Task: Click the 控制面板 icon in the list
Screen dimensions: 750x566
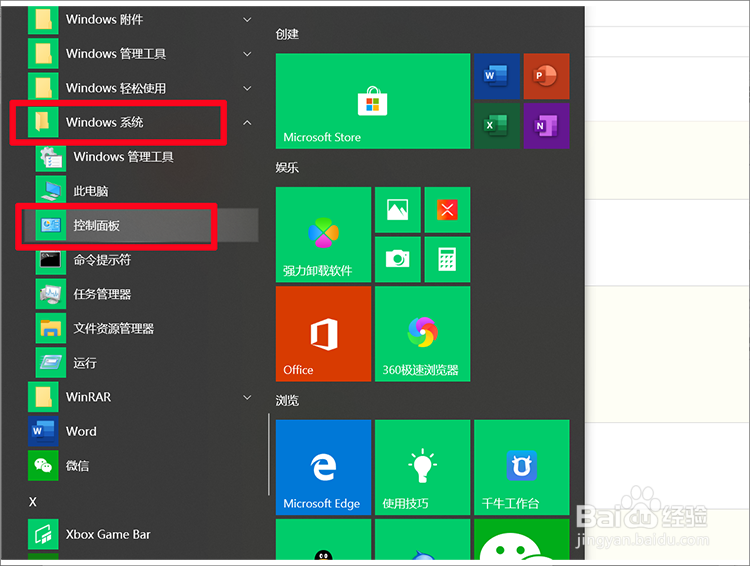Action: tap(51, 225)
